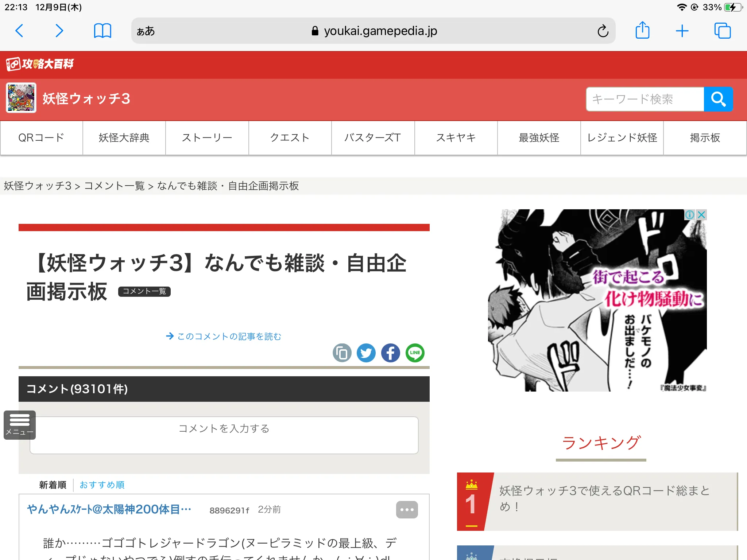The image size is (747, 560).
Task: Click the manga advertisement banner
Action: [x=597, y=300]
